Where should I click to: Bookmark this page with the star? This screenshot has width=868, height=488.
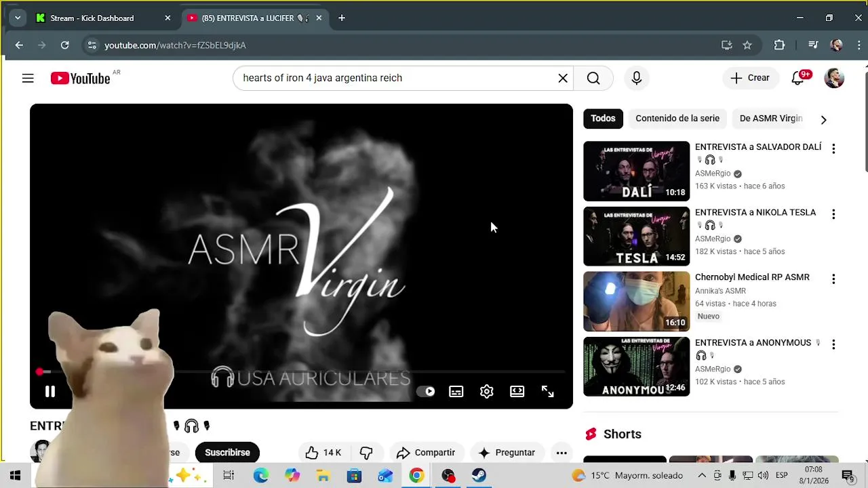[x=747, y=45]
